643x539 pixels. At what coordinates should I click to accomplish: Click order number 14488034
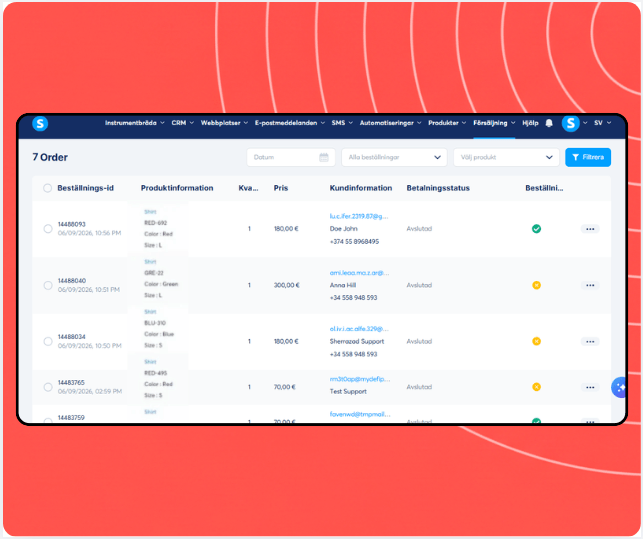71,337
